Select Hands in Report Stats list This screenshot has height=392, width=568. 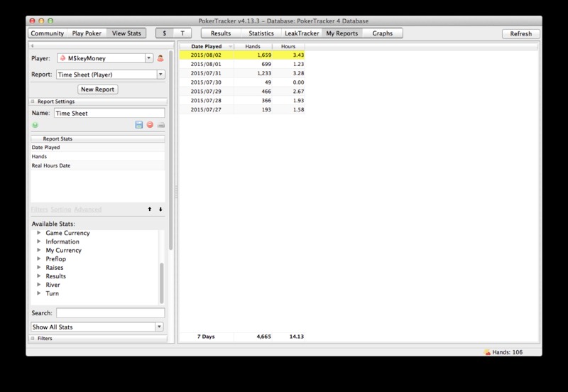pos(98,156)
